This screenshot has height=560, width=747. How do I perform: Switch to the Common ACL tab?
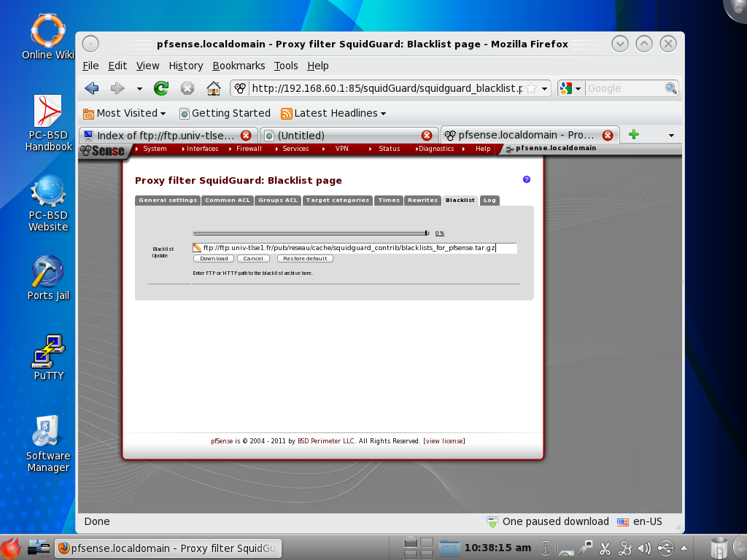[228, 201]
